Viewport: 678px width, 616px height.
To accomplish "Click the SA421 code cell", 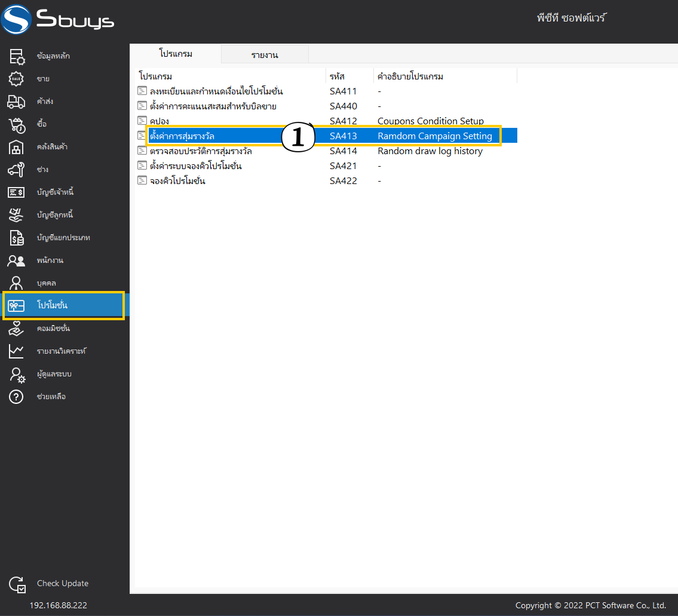I will pos(343,166).
